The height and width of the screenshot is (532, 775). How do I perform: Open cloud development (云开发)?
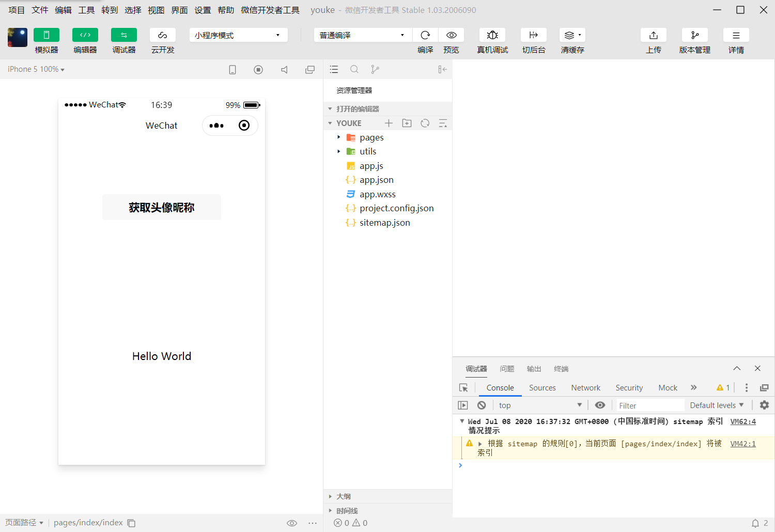163,35
